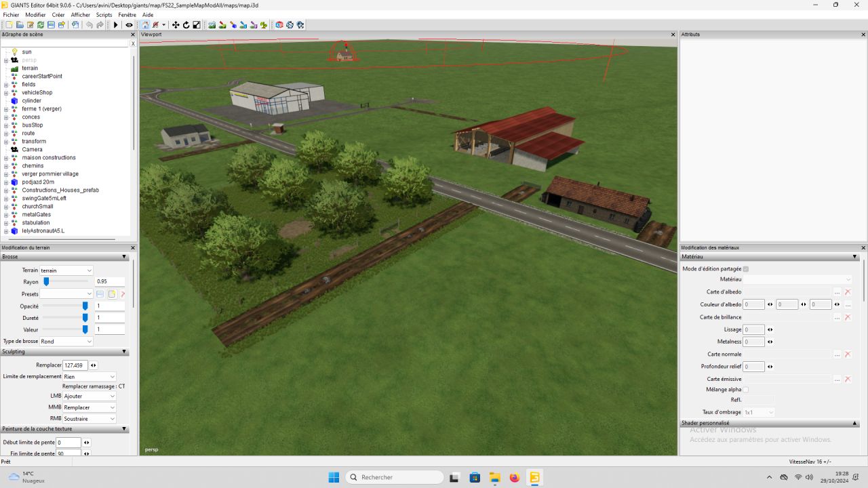The width and height of the screenshot is (868, 488).
Task: Expand the Shader personnalisé section
Action: tap(855, 423)
